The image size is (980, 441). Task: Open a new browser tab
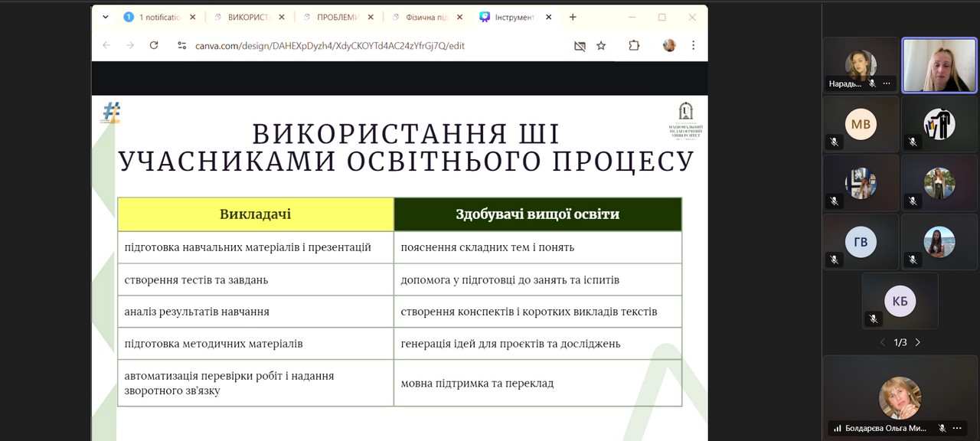(573, 17)
